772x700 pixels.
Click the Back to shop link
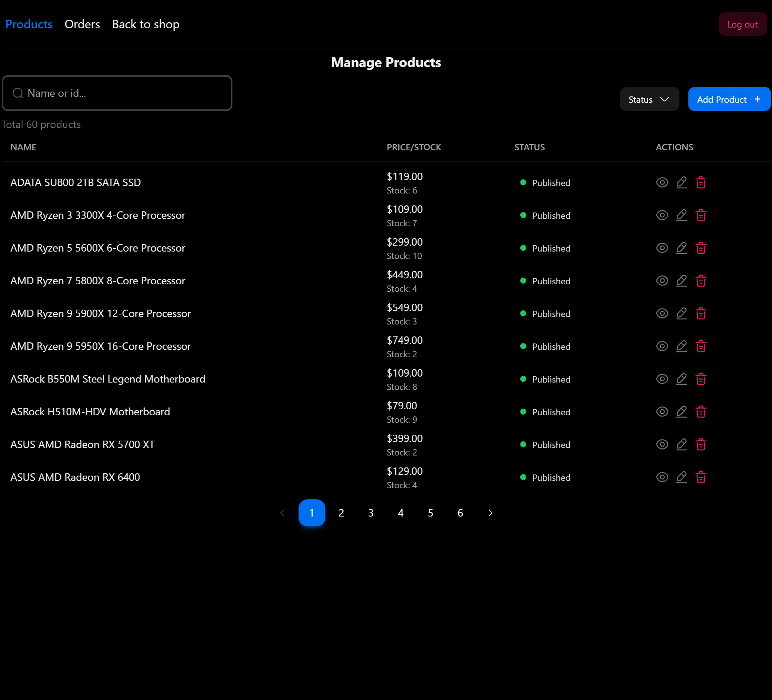(145, 23)
